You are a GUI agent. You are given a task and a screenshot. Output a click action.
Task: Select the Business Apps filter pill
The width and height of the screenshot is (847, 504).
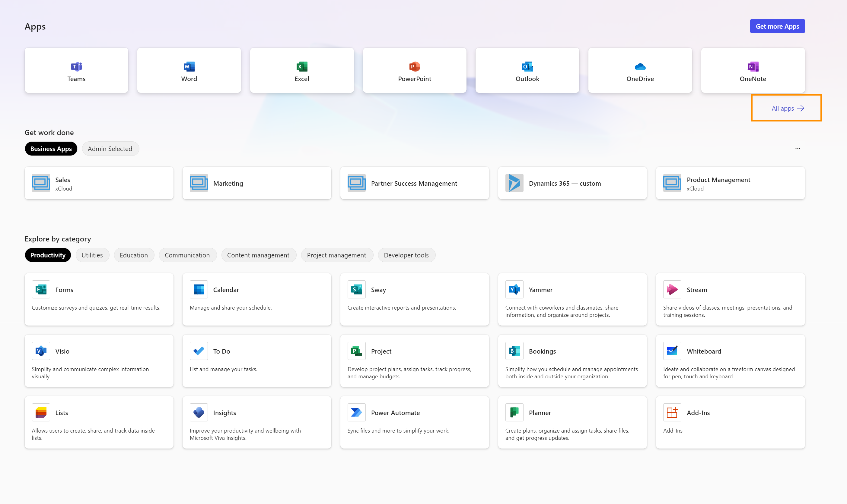[x=51, y=149]
